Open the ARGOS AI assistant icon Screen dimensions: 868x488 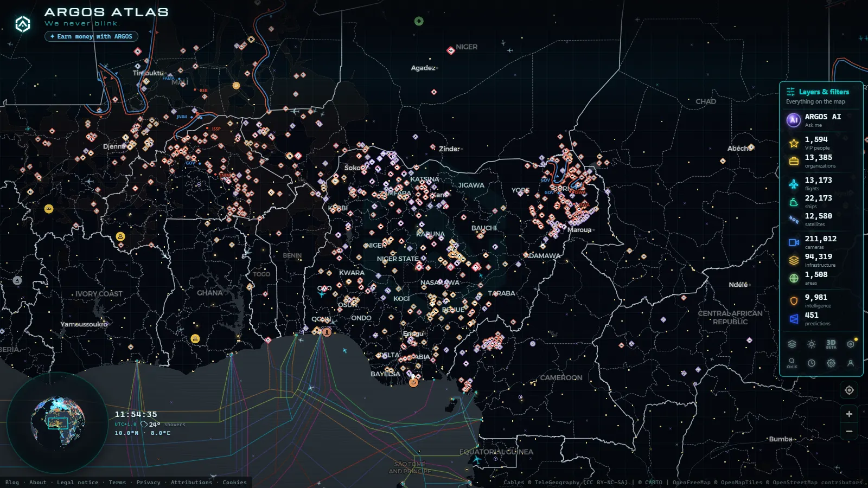point(794,120)
